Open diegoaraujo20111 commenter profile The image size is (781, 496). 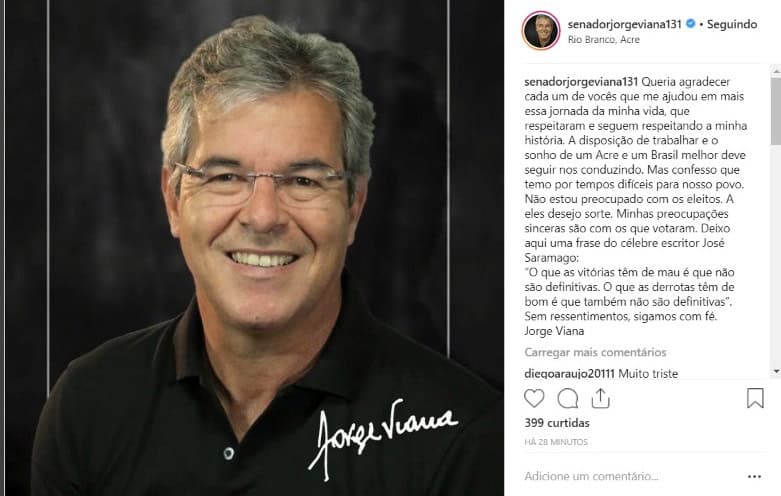pyautogui.click(x=569, y=373)
